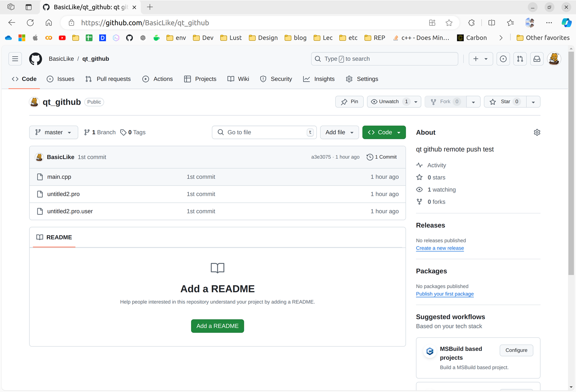
Task: View 0 Tags list
Action: tap(133, 132)
